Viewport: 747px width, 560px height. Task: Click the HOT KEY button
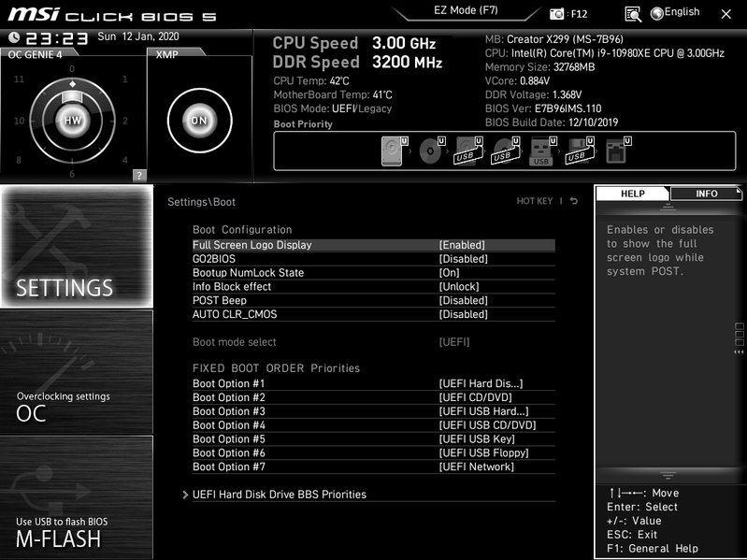tap(535, 201)
